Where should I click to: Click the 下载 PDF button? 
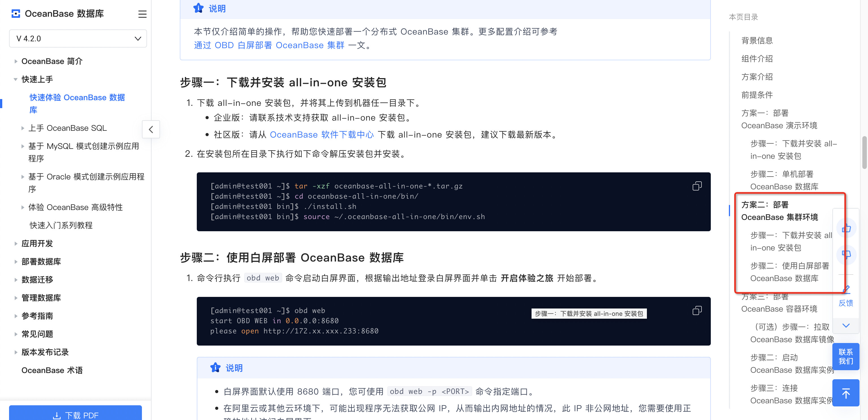[75, 413]
